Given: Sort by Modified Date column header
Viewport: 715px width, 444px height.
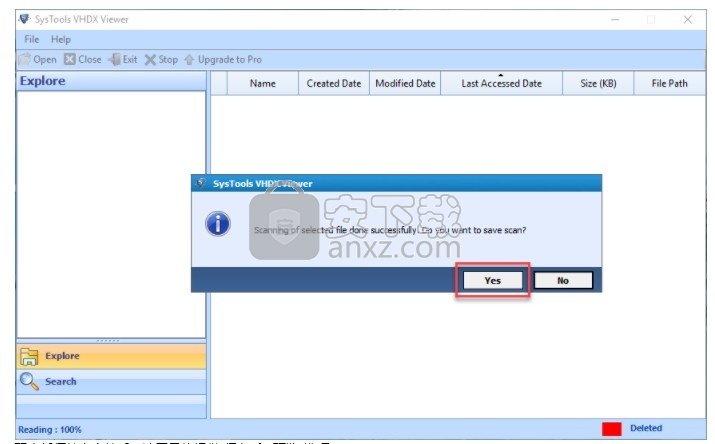Looking at the screenshot, I should [x=405, y=83].
